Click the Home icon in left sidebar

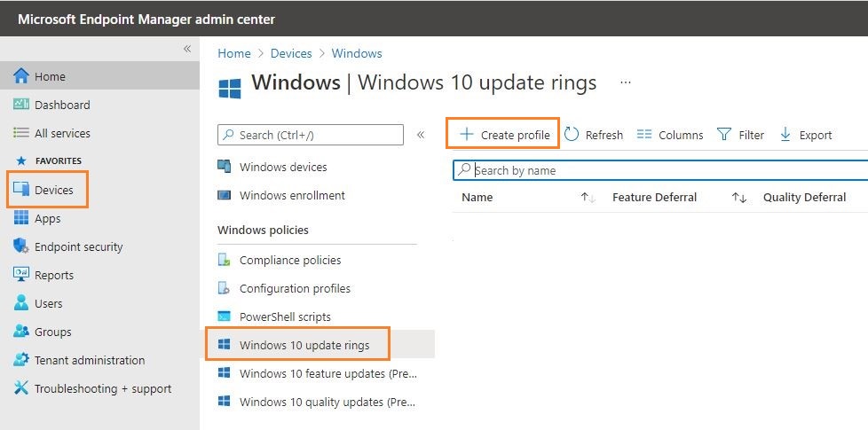(x=21, y=75)
